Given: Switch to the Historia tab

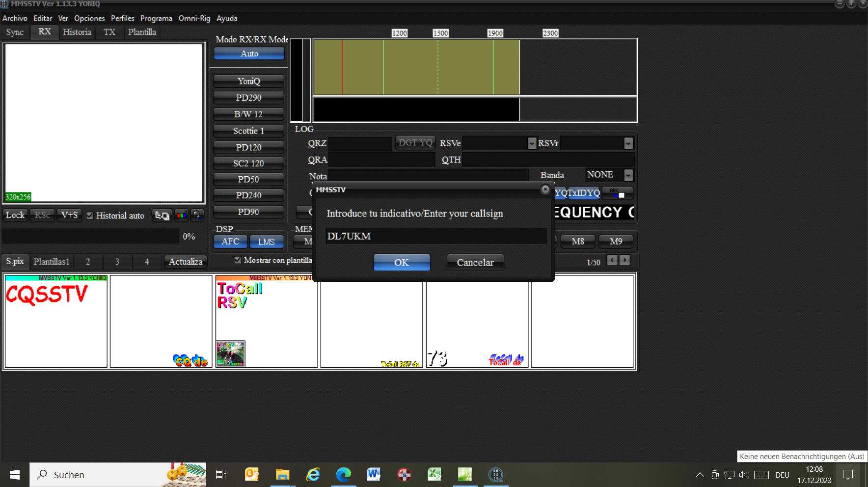Looking at the screenshot, I should point(77,32).
